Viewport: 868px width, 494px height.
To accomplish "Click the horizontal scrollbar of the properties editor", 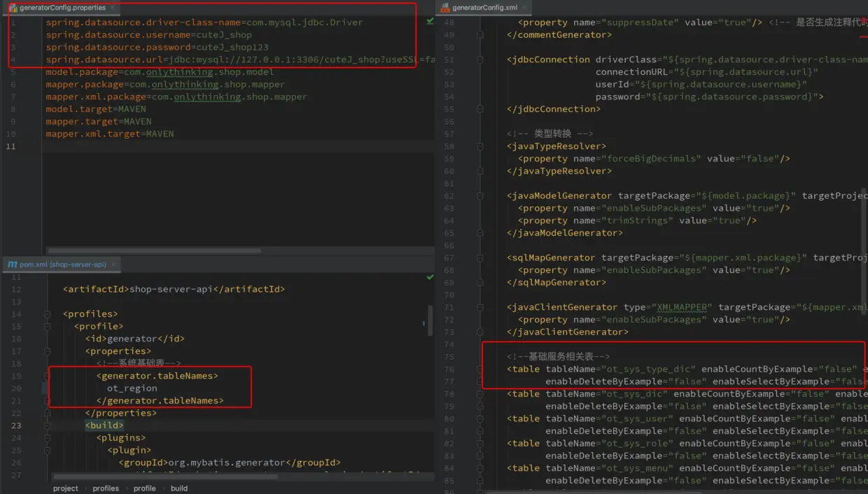I will pos(154,250).
